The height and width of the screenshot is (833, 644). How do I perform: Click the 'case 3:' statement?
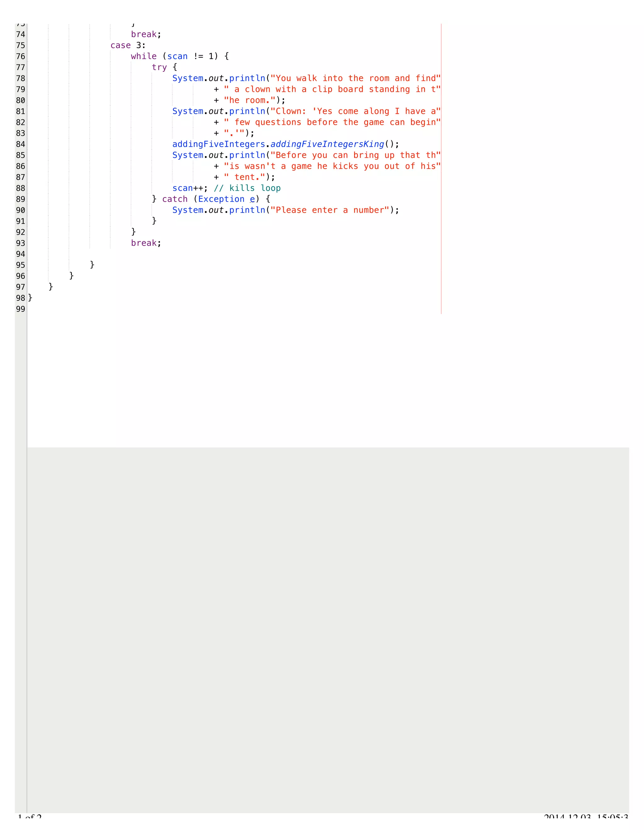[128, 45]
